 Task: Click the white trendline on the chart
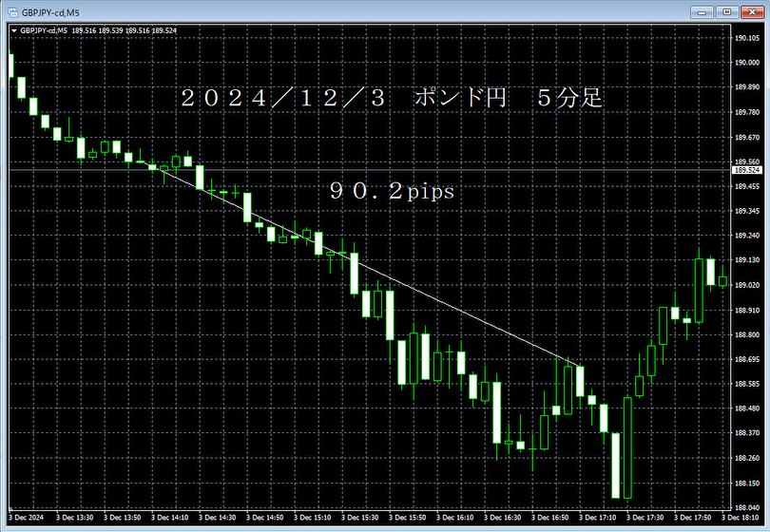(361, 264)
